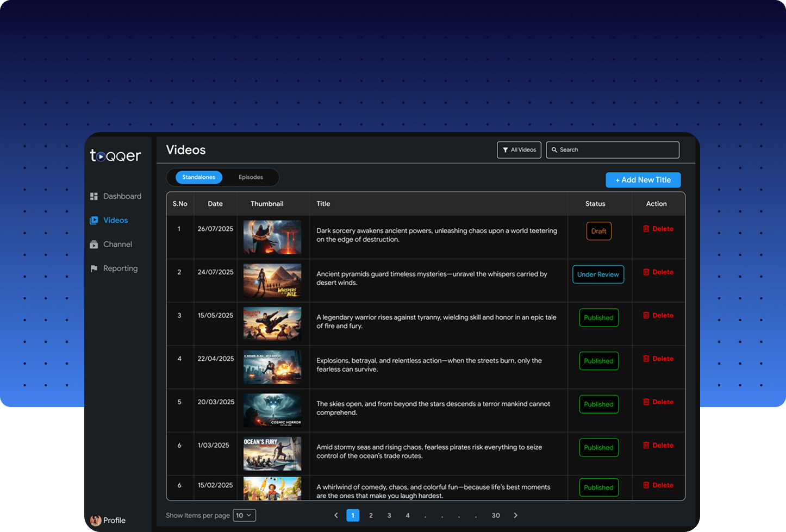Open the Reporting flag icon in sidebar
The width and height of the screenshot is (786, 532).
tap(94, 268)
